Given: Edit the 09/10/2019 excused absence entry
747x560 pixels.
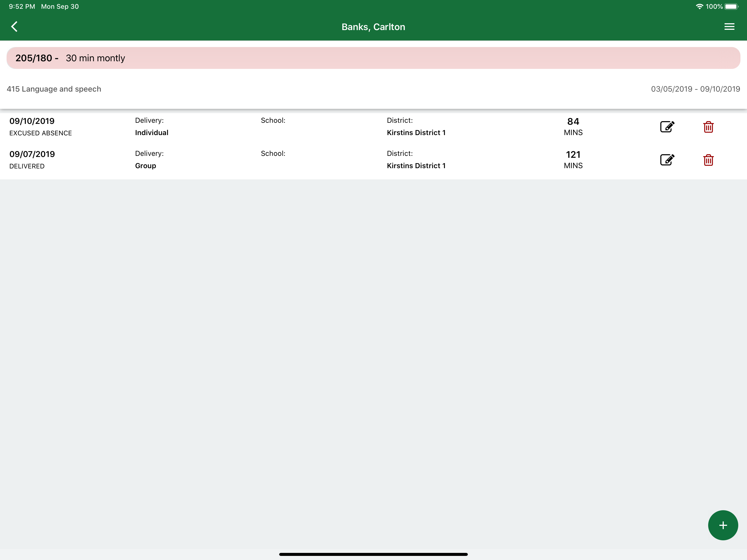Looking at the screenshot, I should 667,127.
